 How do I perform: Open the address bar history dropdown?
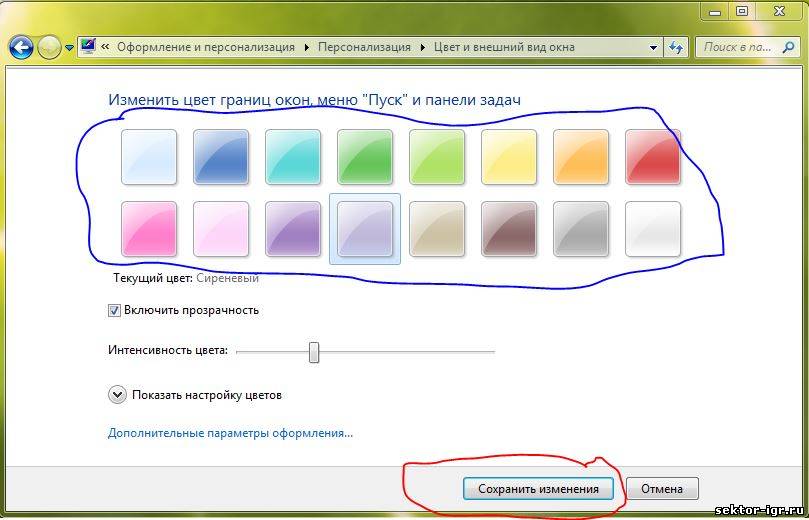(654, 47)
